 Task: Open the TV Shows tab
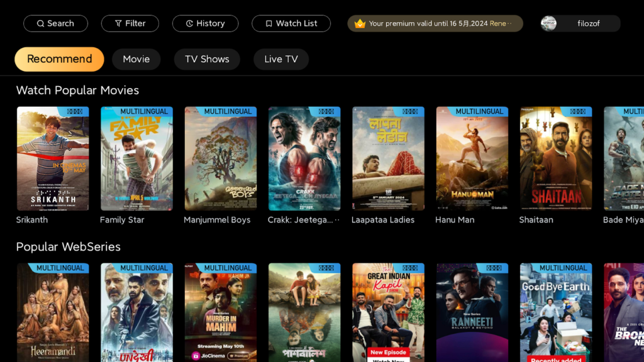(x=207, y=59)
